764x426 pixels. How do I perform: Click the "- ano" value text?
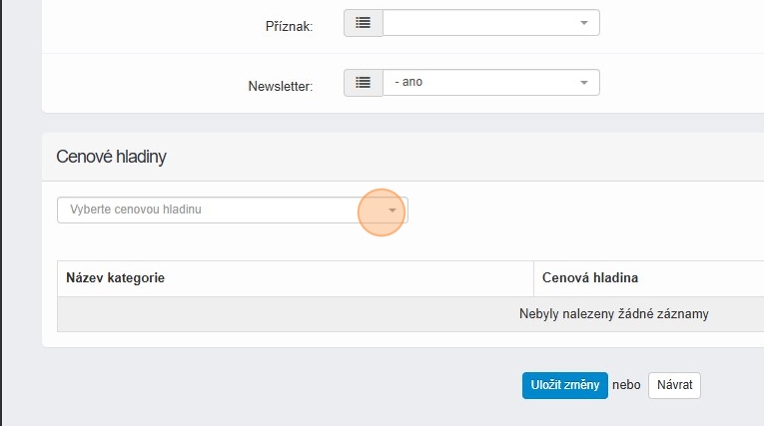tap(409, 82)
